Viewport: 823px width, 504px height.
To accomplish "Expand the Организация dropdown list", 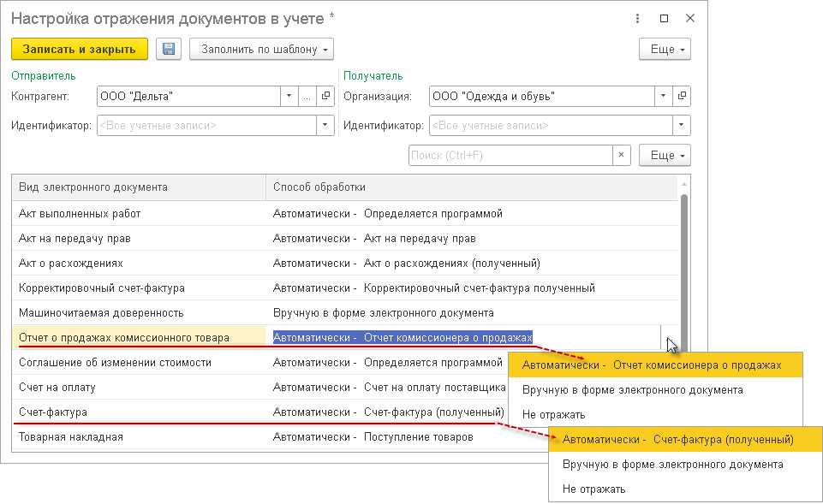I will click(x=664, y=97).
